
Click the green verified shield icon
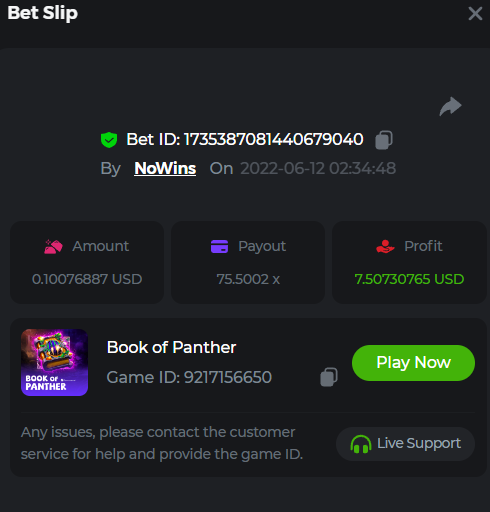tap(109, 140)
